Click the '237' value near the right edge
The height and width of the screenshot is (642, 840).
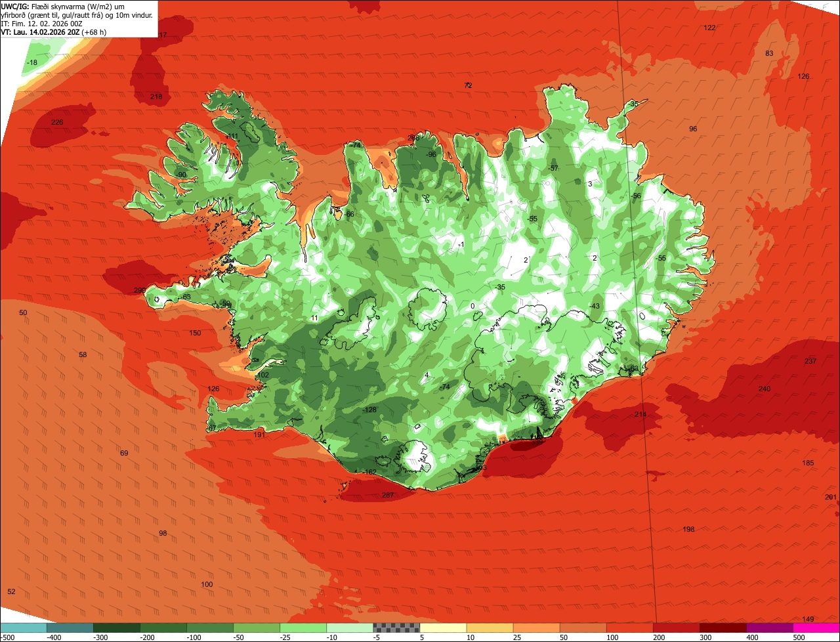click(x=810, y=361)
